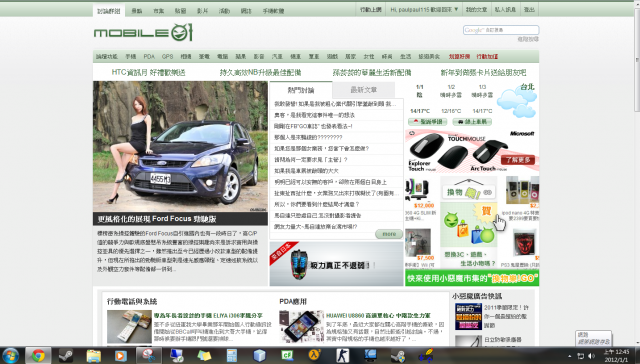Click the weather button with red hat icon
This screenshot has height=364, width=640.
pos(427,122)
